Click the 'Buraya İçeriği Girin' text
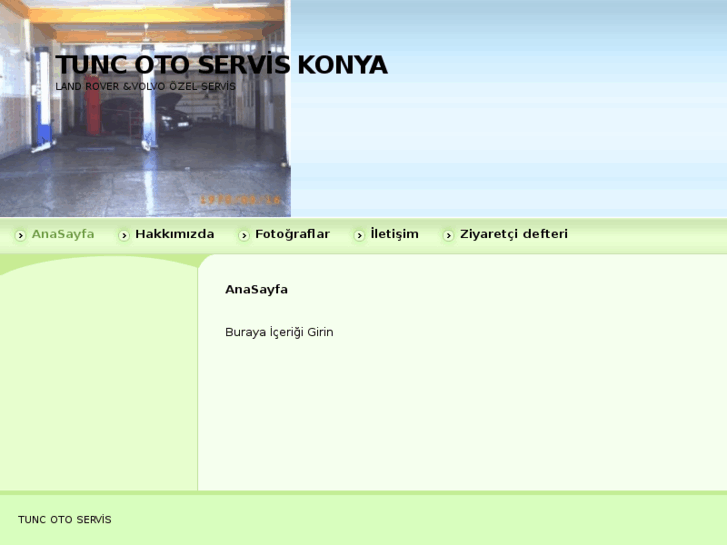 (279, 332)
